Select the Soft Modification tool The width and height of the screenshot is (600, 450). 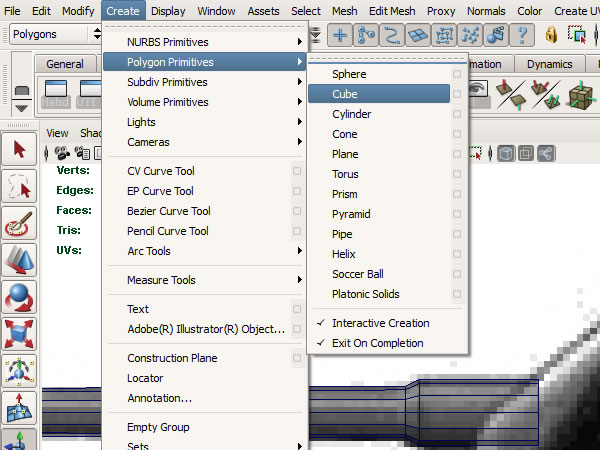[x=19, y=408]
